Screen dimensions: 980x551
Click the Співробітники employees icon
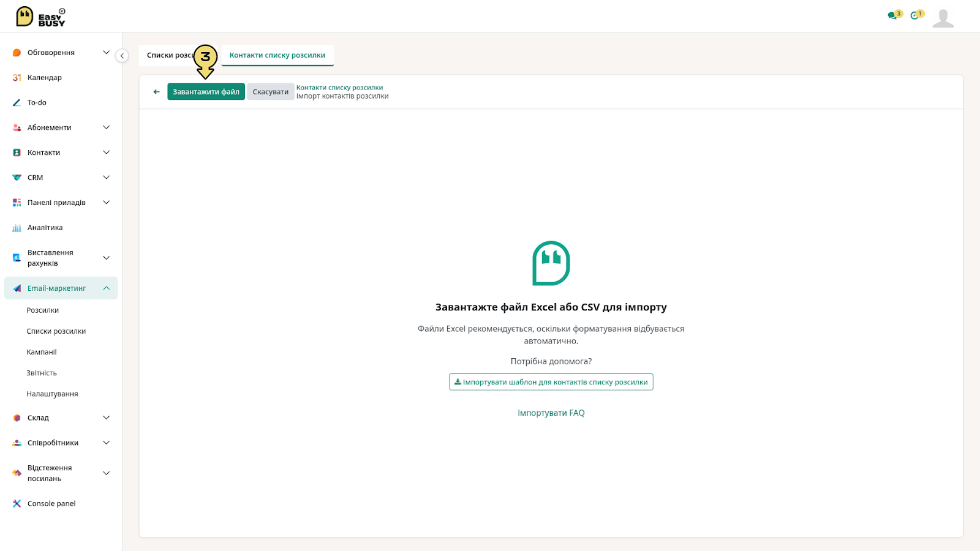click(17, 443)
